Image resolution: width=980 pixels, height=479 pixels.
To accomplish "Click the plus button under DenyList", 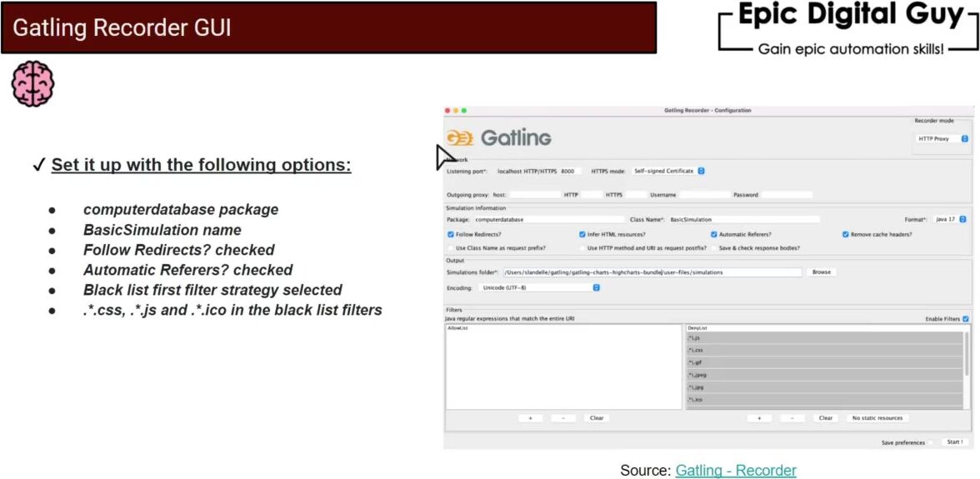I will [x=758, y=418].
